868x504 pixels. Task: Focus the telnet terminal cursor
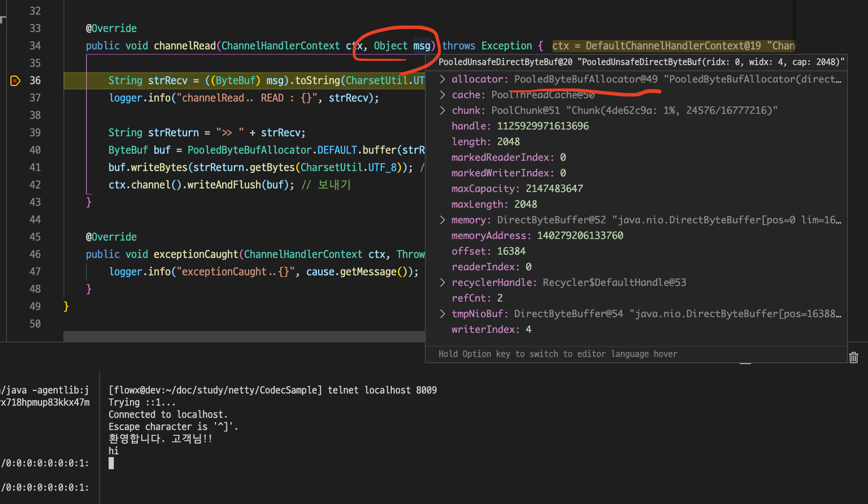pyautogui.click(x=111, y=463)
